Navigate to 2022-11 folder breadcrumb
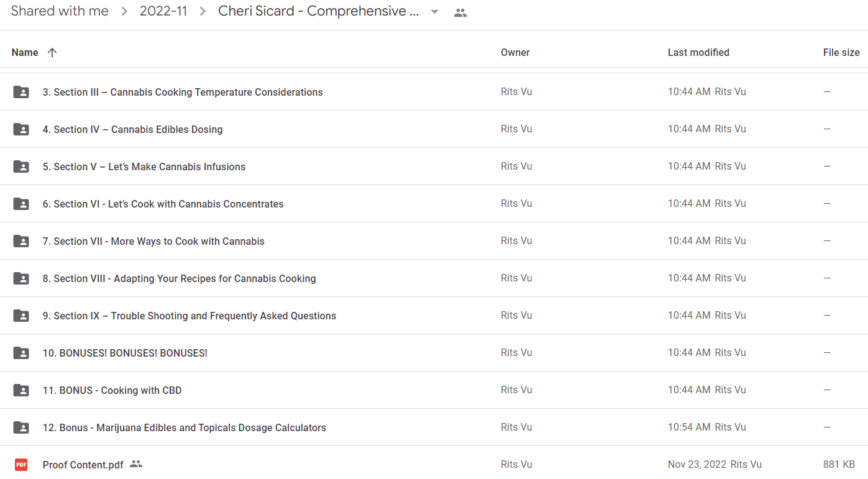 coord(163,11)
